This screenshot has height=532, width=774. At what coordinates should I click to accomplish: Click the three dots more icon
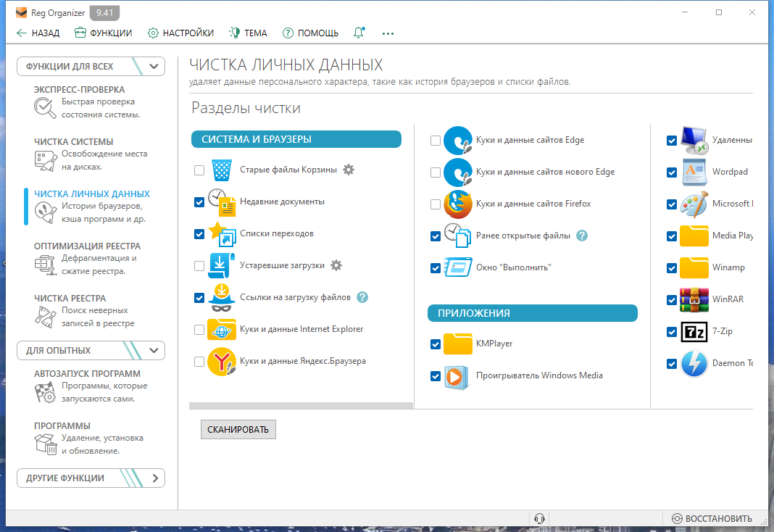(388, 33)
